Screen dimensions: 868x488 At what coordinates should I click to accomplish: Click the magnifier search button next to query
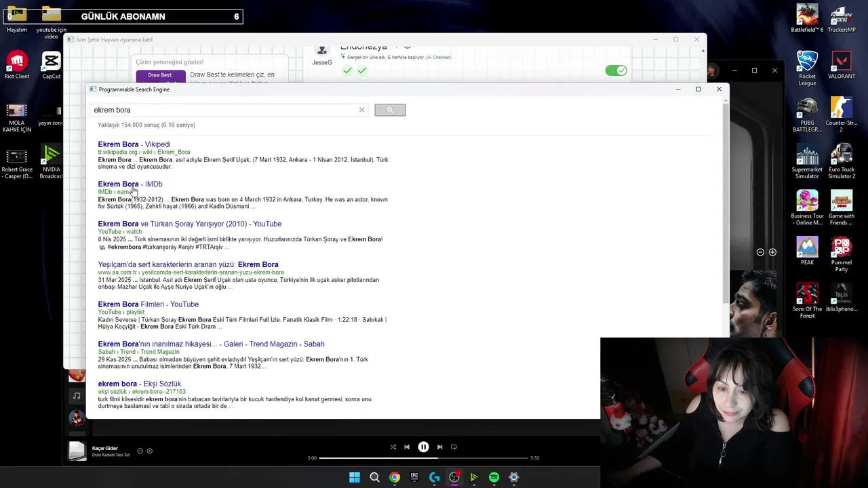click(390, 110)
